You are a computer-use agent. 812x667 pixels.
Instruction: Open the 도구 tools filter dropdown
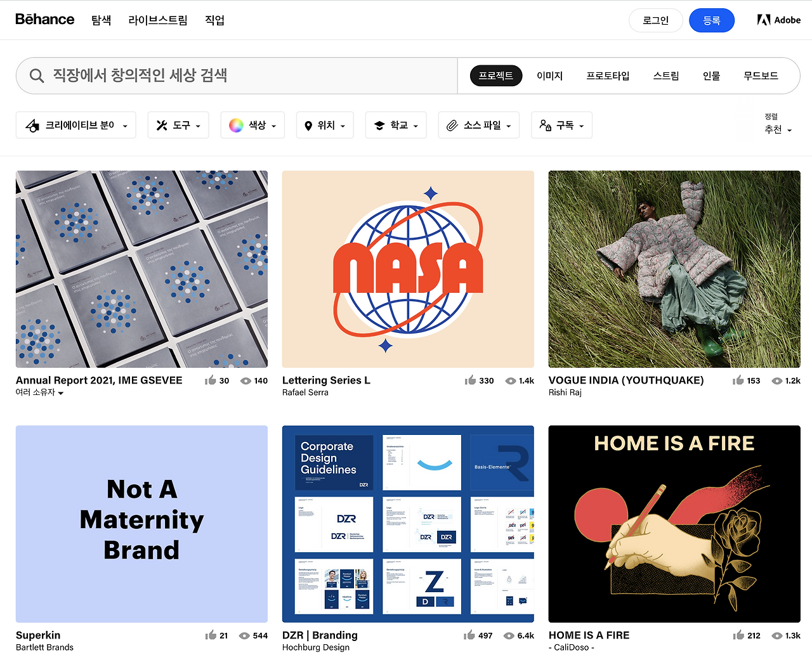coord(178,126)
